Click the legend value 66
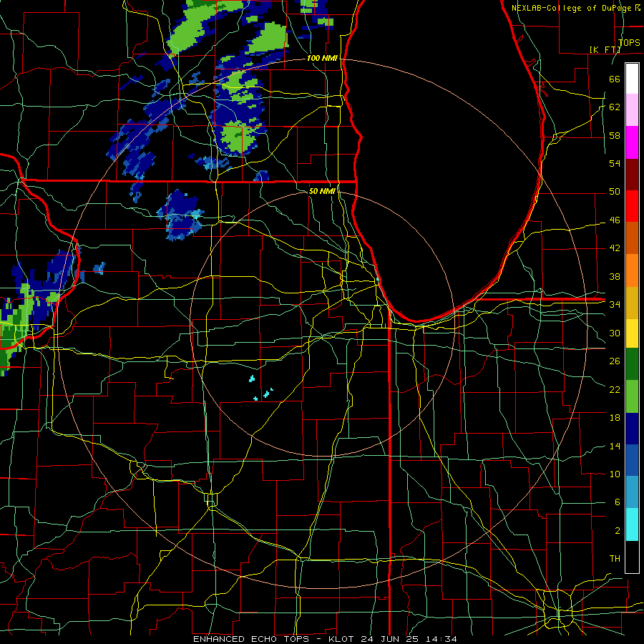 pyautogui.click(x=615, y=79)
